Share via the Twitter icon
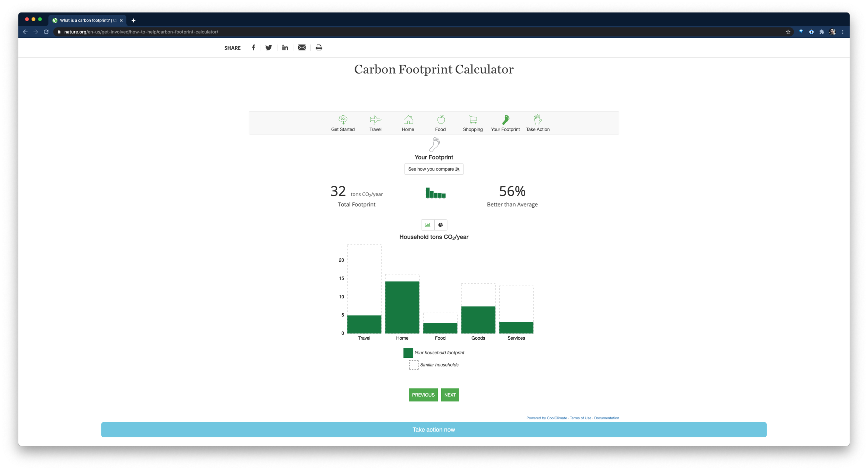The width and height of the screenshot is (868, 470). tap(268, 48)
